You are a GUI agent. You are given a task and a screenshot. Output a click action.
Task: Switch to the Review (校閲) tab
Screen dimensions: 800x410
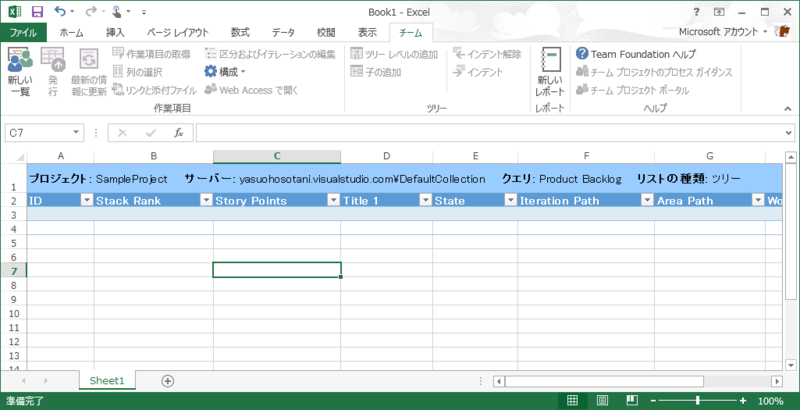click(326, 33)
